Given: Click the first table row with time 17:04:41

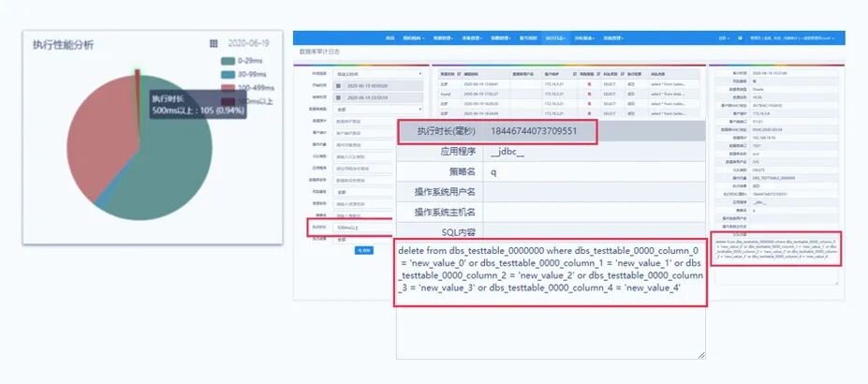Looking at the screenshot, I should (x=568, y=83).
